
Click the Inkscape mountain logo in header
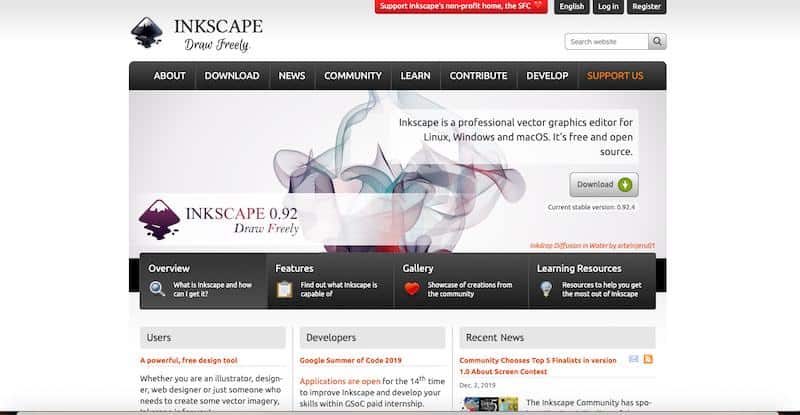(x=147, y=33)
